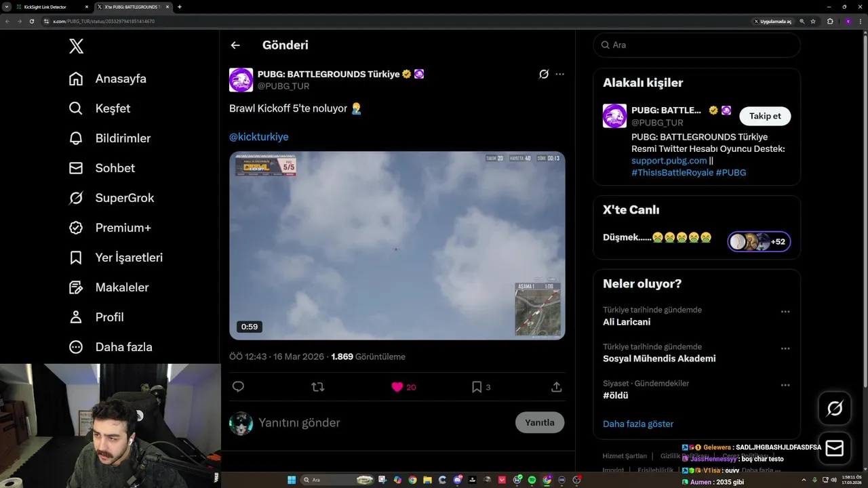868x488 pixels.
Task: Click Daha fazla göster under trends
Action: click(x=638, y=424)
